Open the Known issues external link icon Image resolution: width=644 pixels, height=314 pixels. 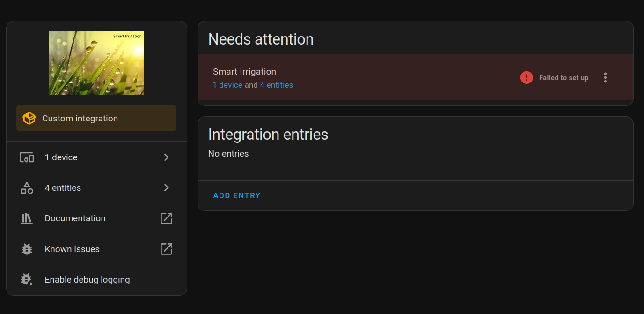[166, 249]
